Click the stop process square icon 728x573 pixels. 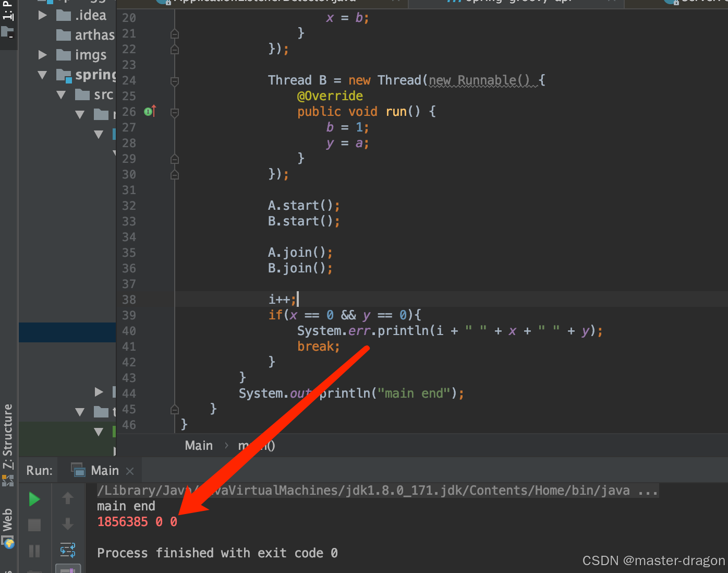pos(34,525)
